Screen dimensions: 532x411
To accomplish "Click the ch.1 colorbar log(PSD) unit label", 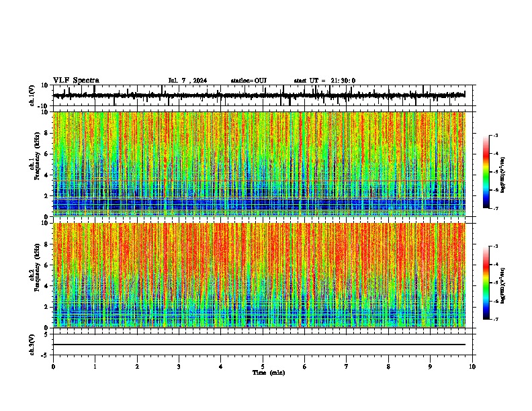I will [503, 175].
